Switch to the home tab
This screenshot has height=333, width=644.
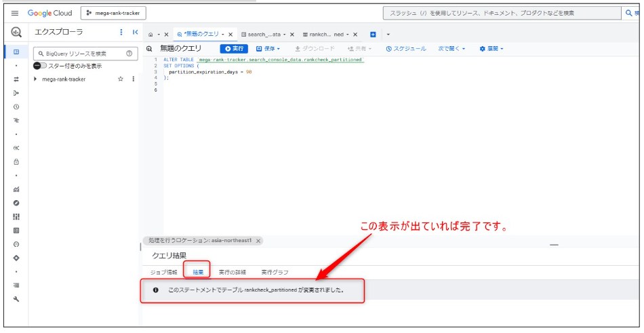pyautogui.click(x=150, y=35)
